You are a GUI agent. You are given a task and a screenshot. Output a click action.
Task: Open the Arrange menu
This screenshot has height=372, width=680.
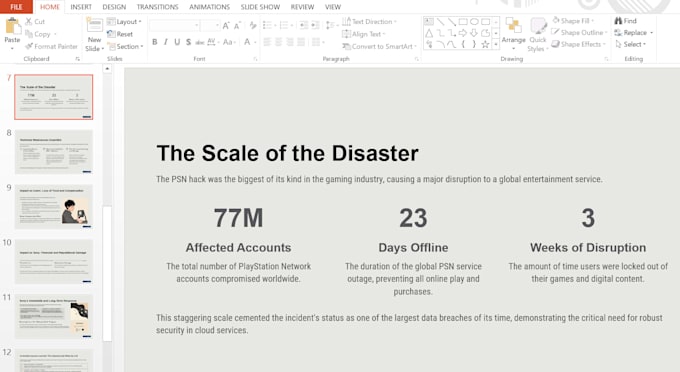513,33
